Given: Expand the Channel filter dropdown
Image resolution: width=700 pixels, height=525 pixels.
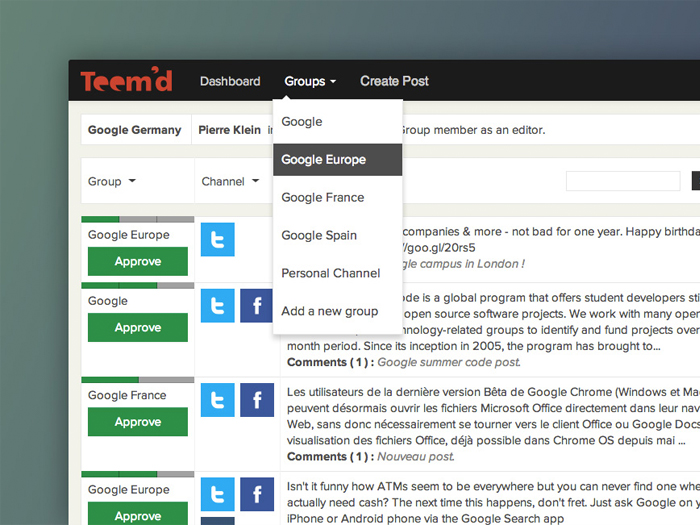Looking at the screenshot, I should [230, 181].
